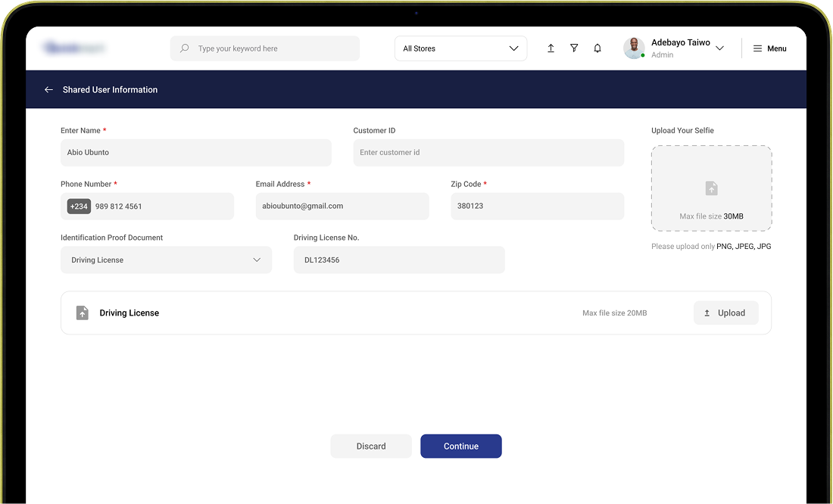This screenshot has width=833, height=504.
Task: Open the All Stores dropdown
Action: (x=460, y=48)
